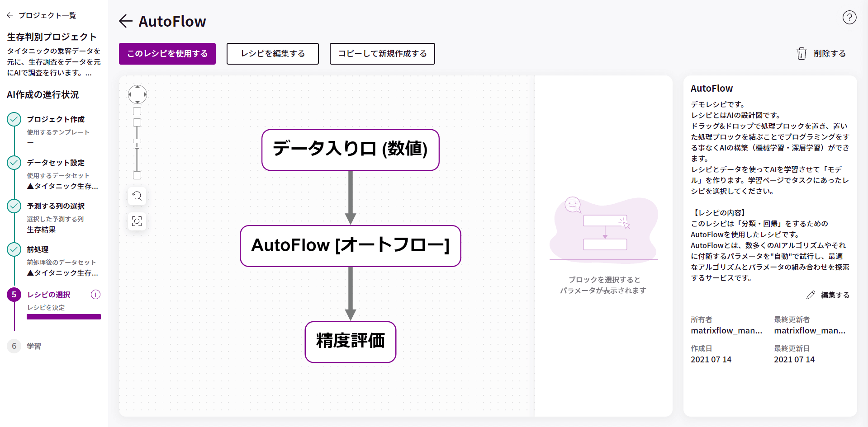Pan the canvas down with the bottom arrow
The height and width of the screenshot is (427, 868).
138,103
